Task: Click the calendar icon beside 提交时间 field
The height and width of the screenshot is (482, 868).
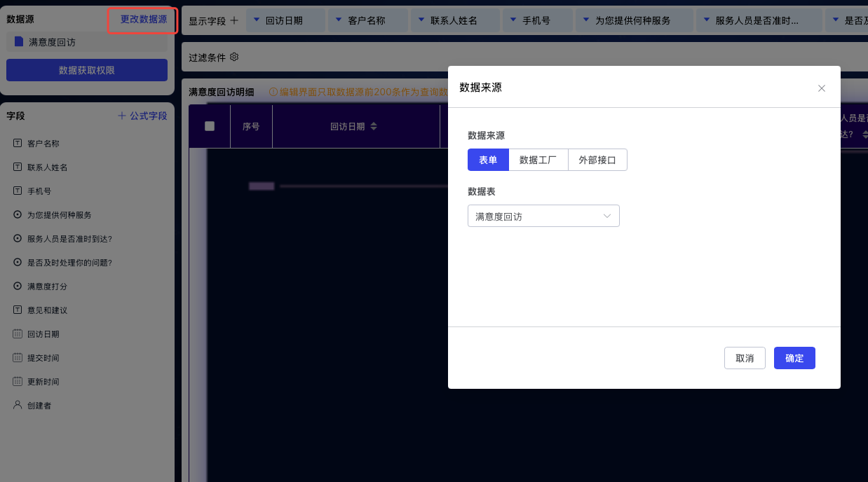Action: click(x=18, y=358)
